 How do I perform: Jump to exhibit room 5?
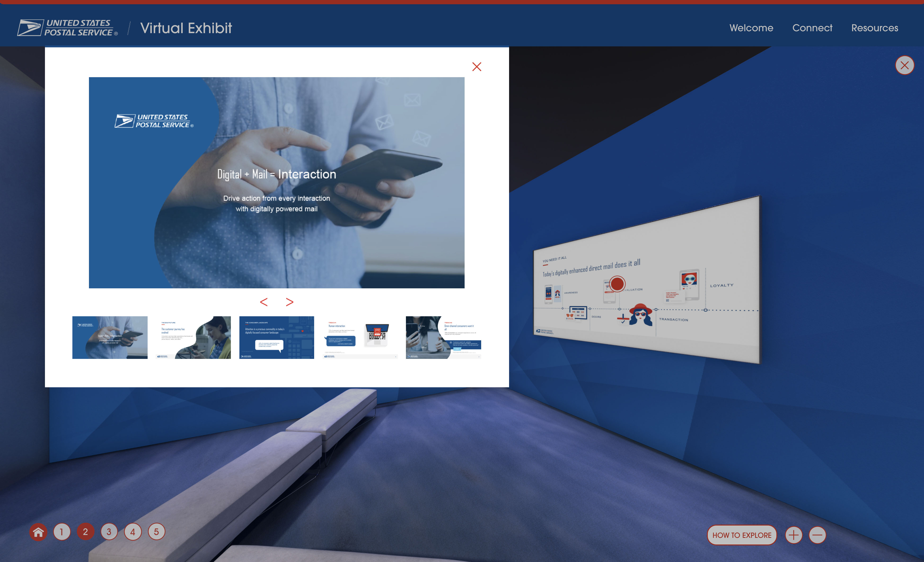[156, 532]
